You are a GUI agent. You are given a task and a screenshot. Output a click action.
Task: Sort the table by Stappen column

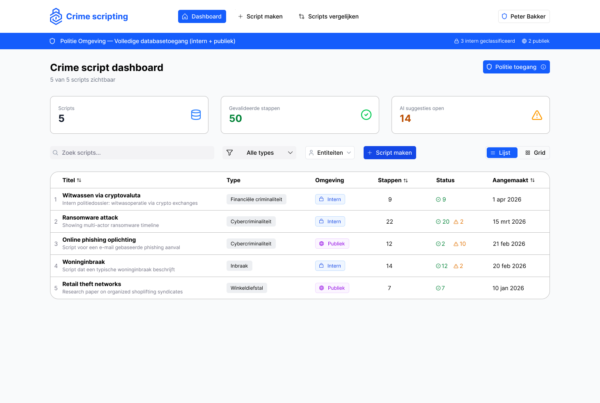393,180
